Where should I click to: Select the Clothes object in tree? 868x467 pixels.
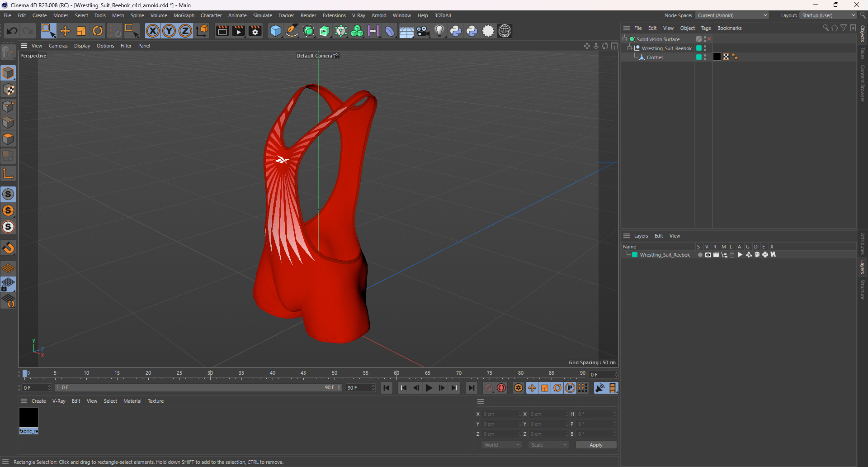655,57
